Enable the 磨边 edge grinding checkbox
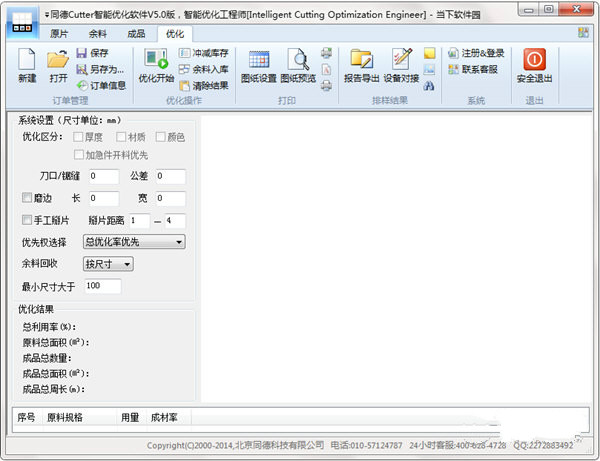600x461 pixels. [x=26, y=198]
